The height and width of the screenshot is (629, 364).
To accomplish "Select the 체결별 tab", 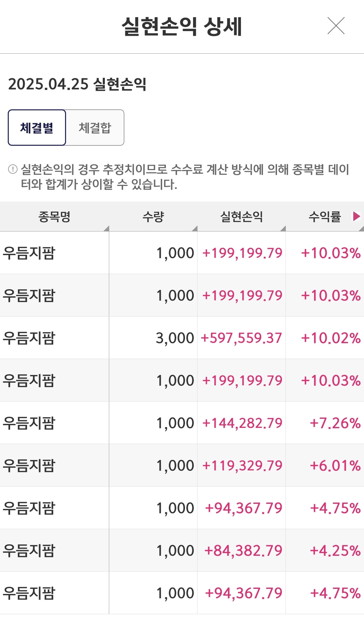I will coord(36,127).
